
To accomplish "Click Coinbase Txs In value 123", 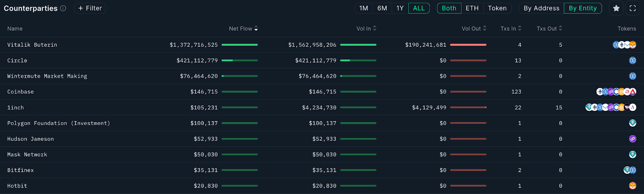I will (516, 92).
